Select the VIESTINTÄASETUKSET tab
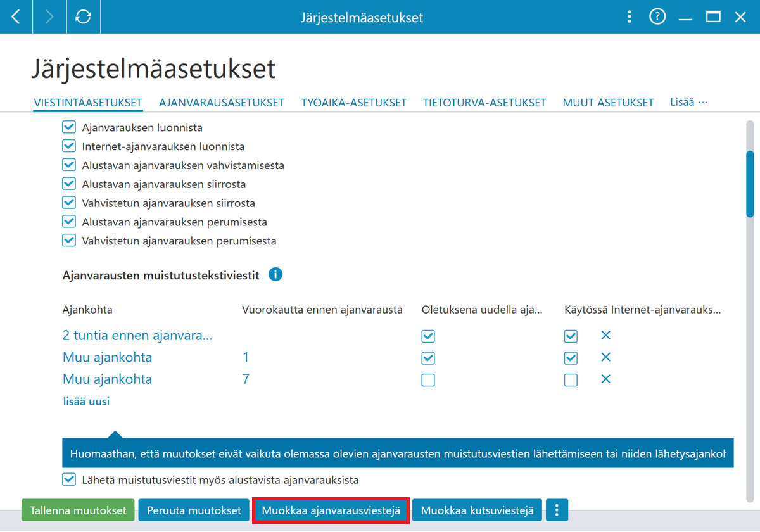 click(x=88, y=103)
